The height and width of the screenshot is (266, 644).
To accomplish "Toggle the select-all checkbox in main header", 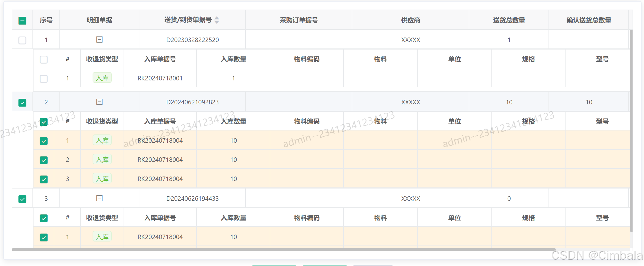I will [x=22, y=21].
